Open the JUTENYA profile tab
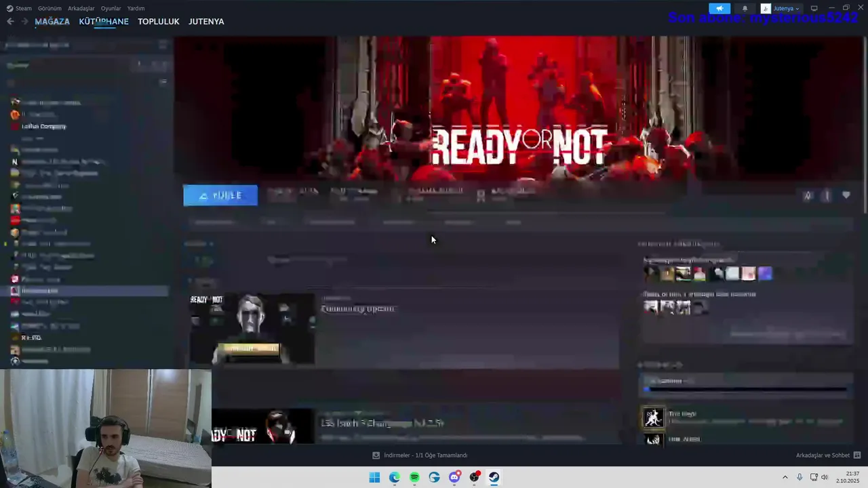The image size is (868, 488). click(206, 22)
